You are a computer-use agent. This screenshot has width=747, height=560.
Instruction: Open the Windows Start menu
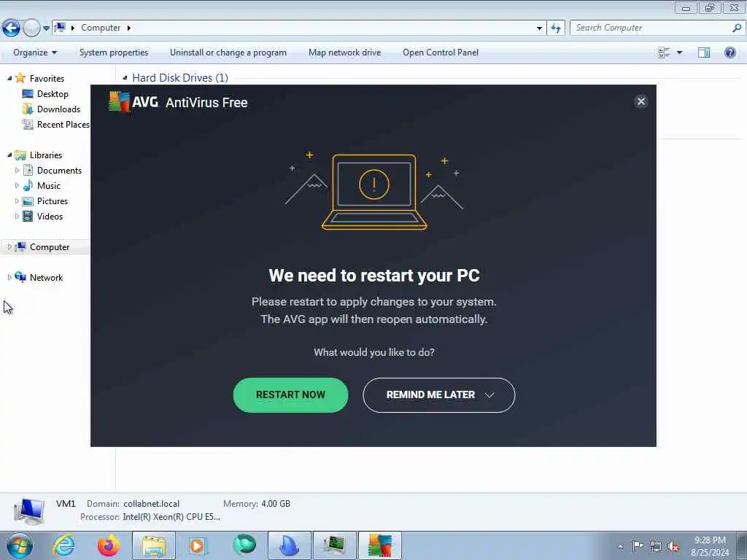pos(20,545)
